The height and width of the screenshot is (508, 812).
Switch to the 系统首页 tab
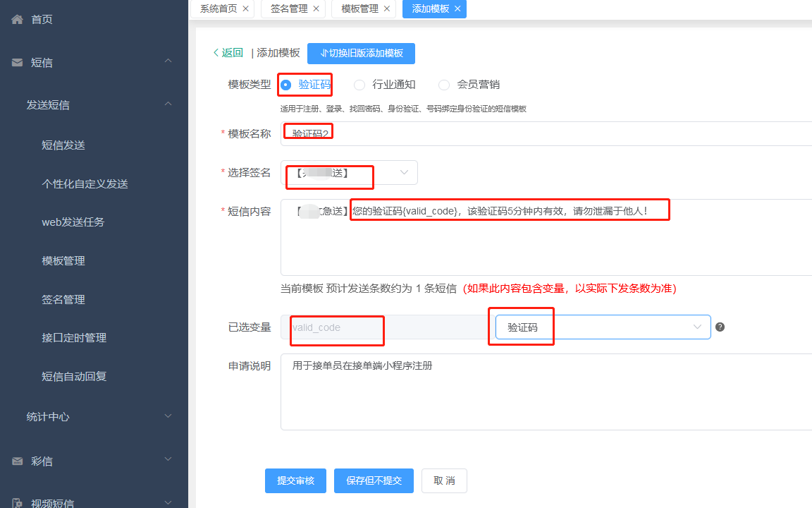[219, 8]
